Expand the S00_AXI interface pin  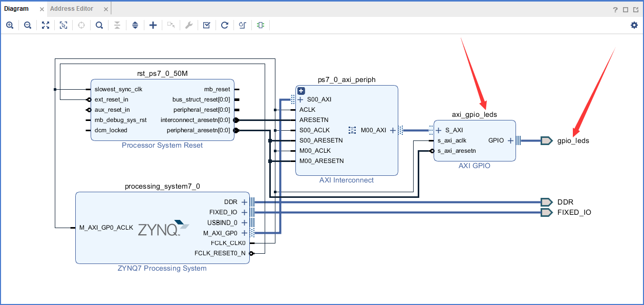[x=300, y=99]
